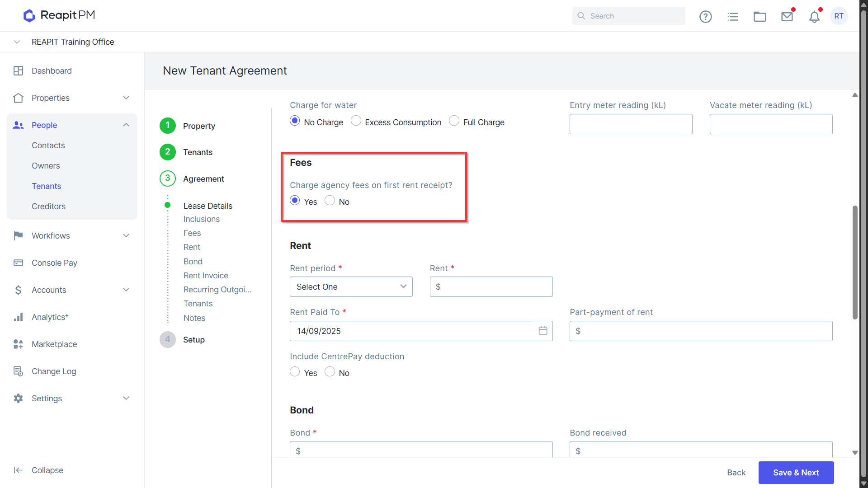
Task: Open the mail envelope icon
Action: tap(787, 17)
